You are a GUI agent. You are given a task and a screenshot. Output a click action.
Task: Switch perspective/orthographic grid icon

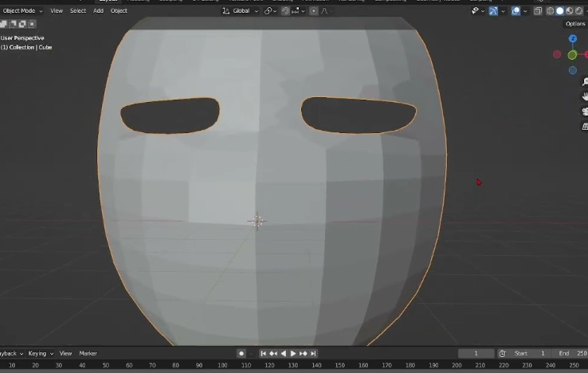(x=585, y=127)
